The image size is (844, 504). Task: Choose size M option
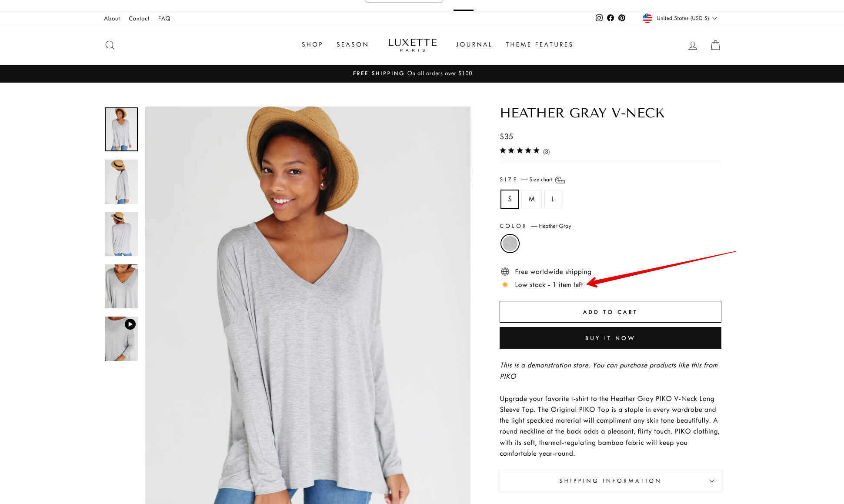[x=531, y=199]
